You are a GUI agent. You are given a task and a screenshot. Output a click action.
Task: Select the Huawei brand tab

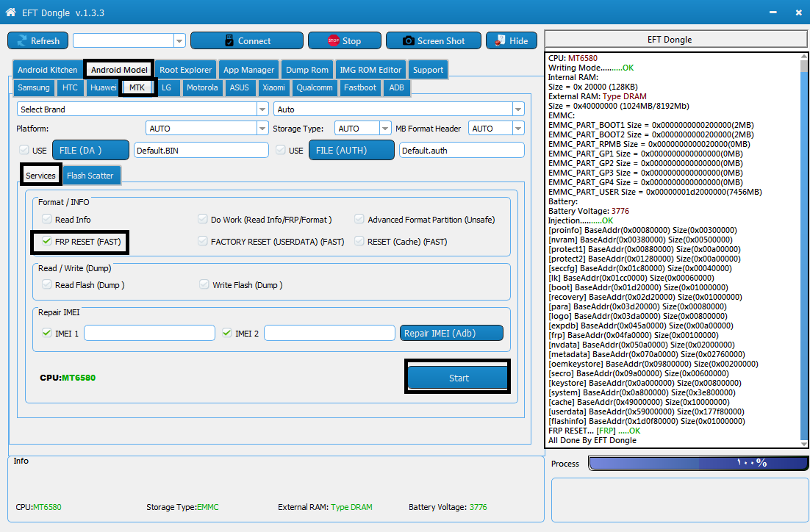click(104, 87)
